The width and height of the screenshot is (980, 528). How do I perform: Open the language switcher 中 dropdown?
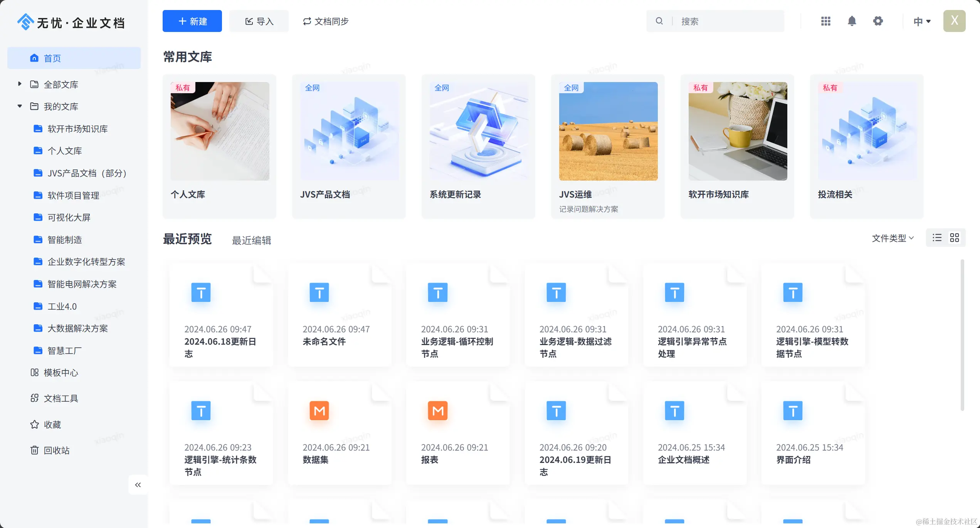922,21
